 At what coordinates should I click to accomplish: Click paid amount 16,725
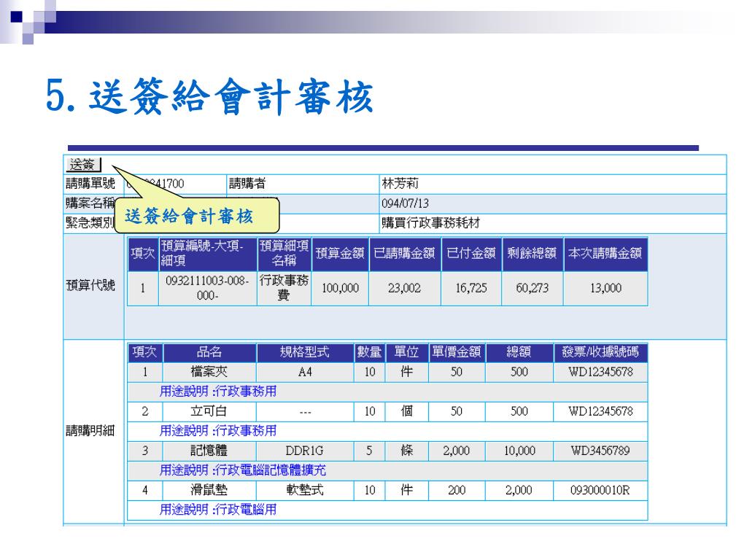coord(471,288)
